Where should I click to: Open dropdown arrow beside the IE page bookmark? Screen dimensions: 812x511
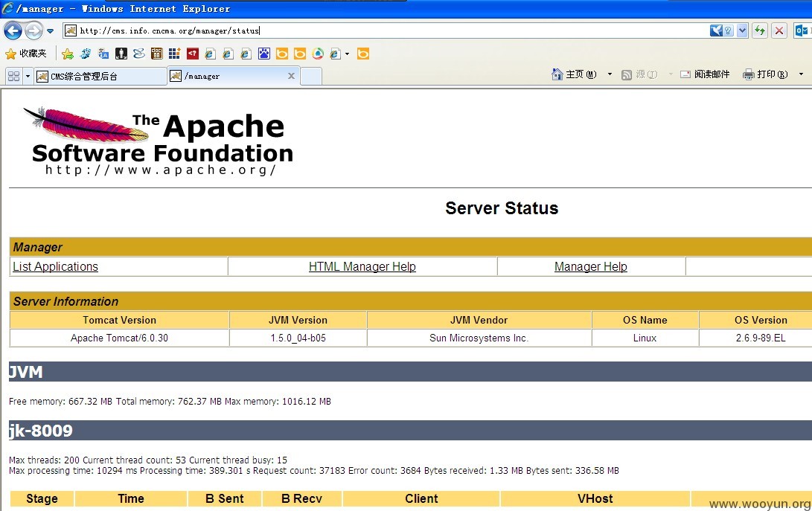[347, 54]
